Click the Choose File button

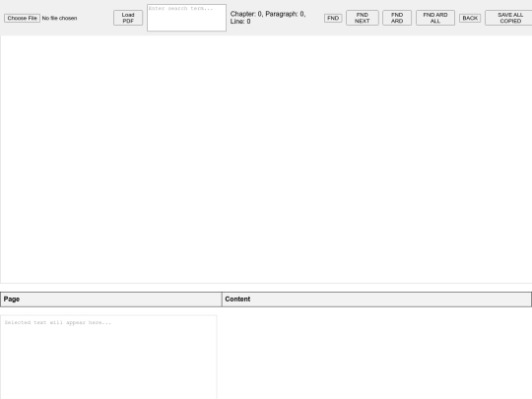[x=22, y=18]
